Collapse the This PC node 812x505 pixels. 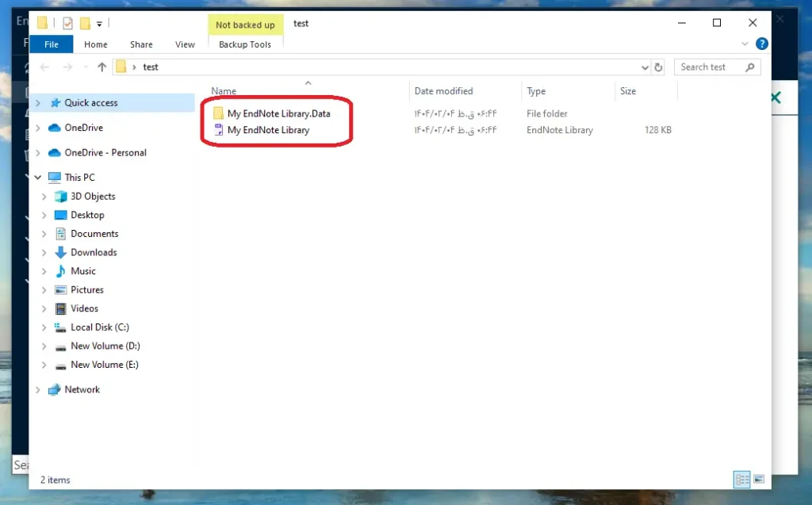(38, 177)
